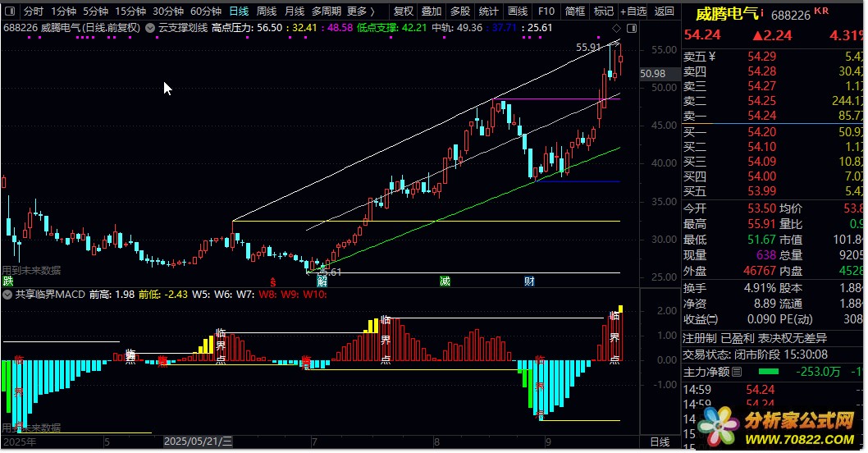Click the 跌 marker icon

(7, 281)
